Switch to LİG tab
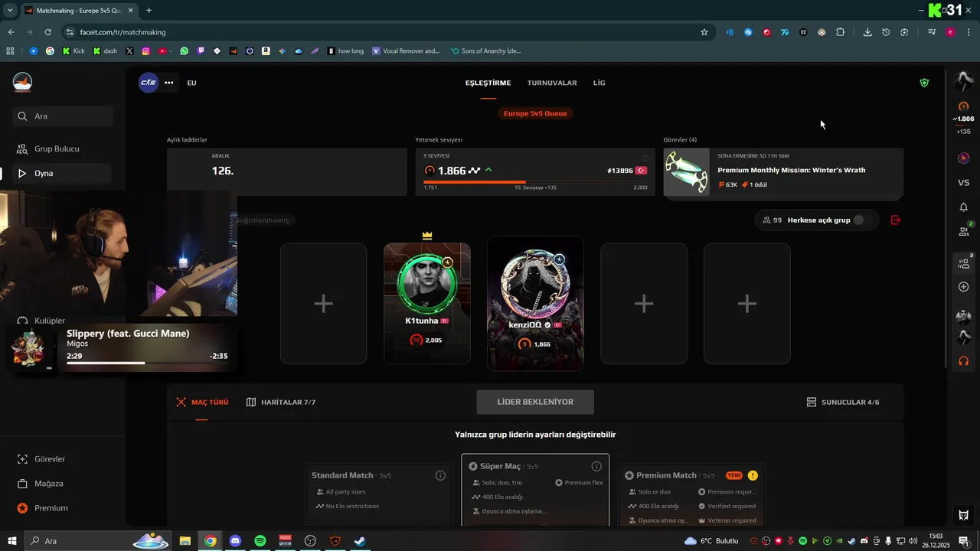Viewport: 980px width, 551px height. 599,83
